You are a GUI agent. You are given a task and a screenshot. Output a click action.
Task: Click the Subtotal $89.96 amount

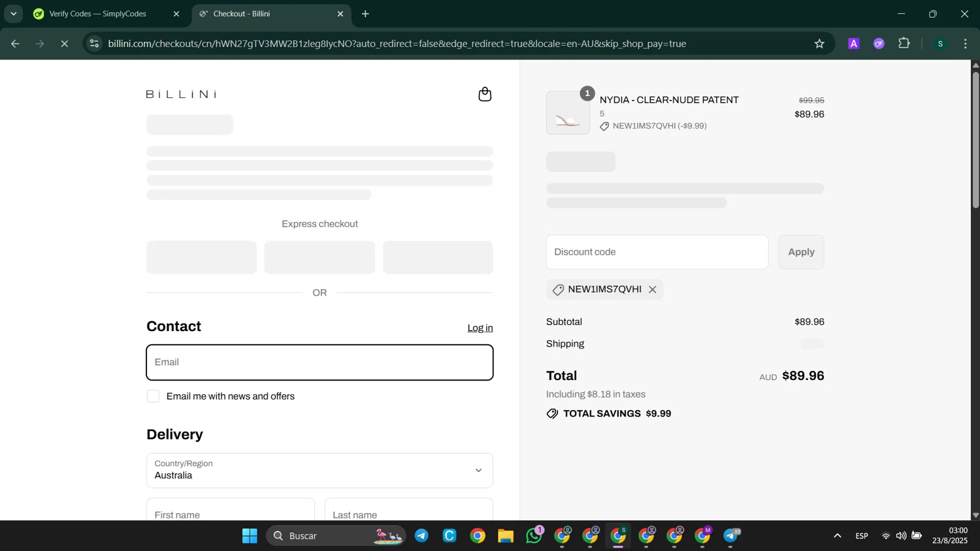click(x=809, y=322)
